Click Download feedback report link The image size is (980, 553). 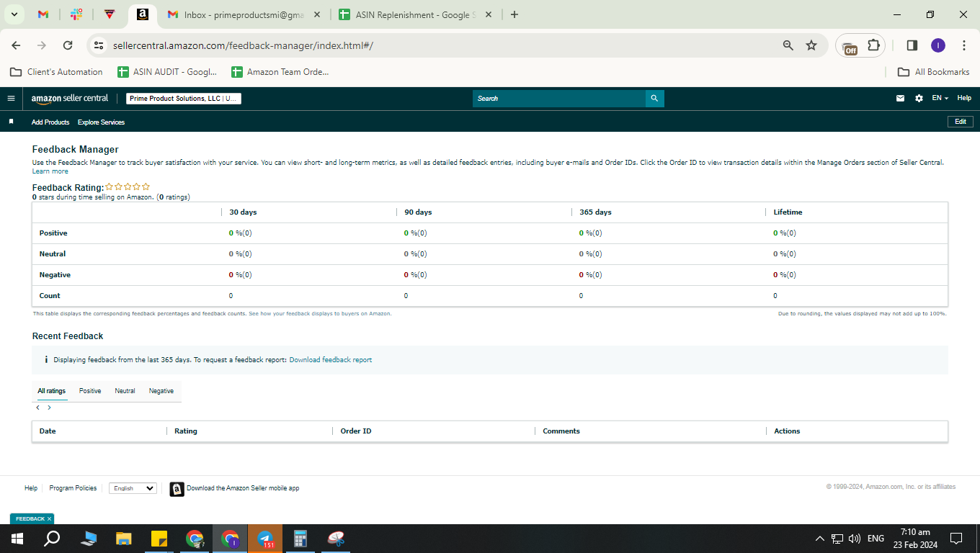point(331,360)
